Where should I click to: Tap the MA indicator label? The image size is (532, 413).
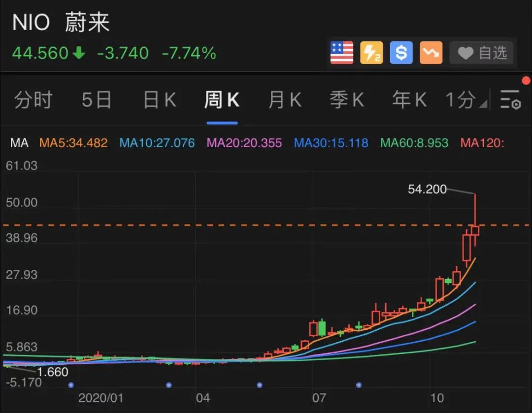point(19,143)
